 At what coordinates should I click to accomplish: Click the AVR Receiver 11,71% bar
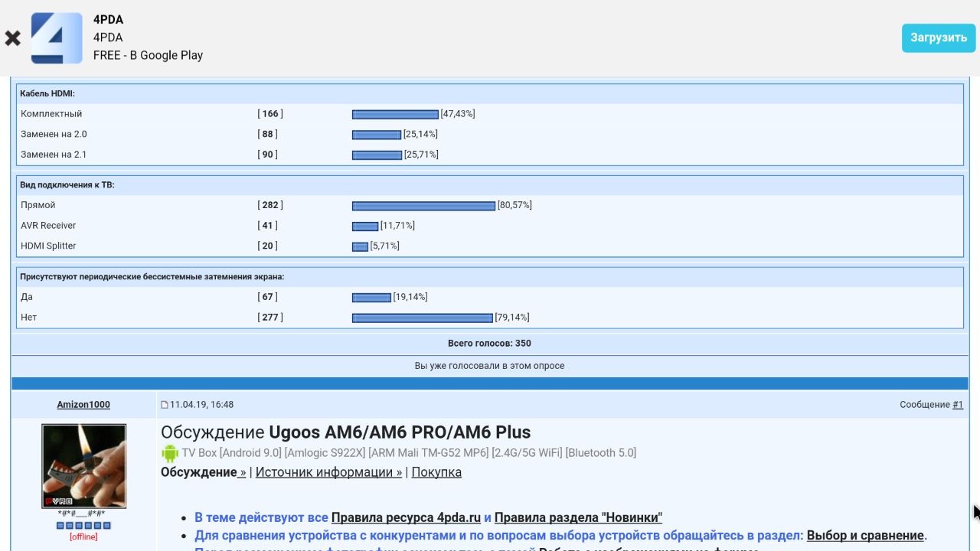point(365,226)
